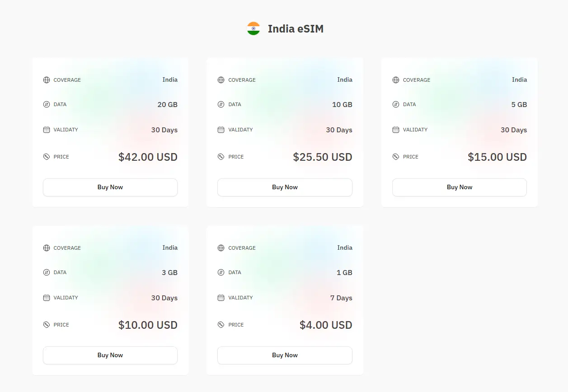
Task: Click the coverage globe icon on the 20 GB plan
Action: (x=47, y=80)
